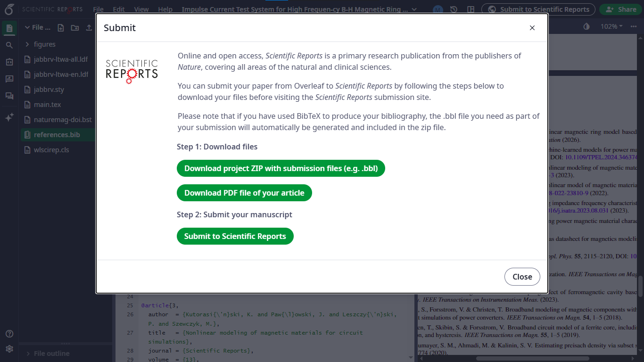The image size is (644, 362).
Task: Click the upload file icon
Action: pos(89,28)
